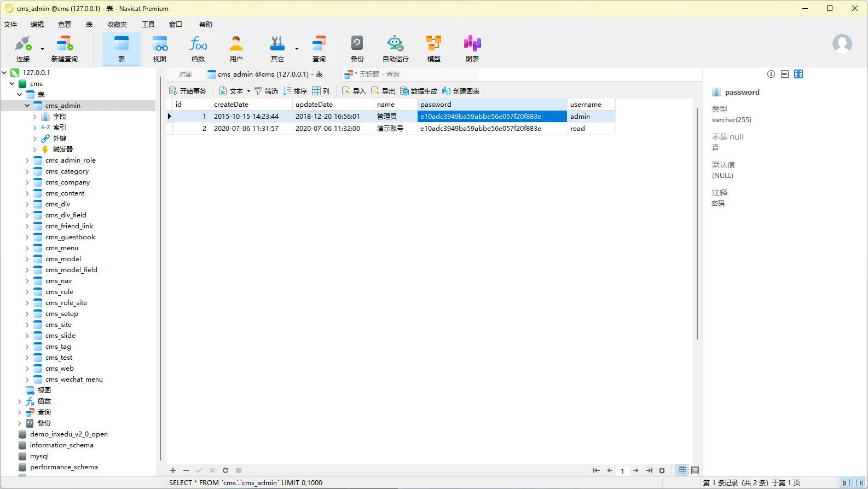Open the 收藏夹 menu
This screenshot has height=489, width=868.
pos(117,25)
